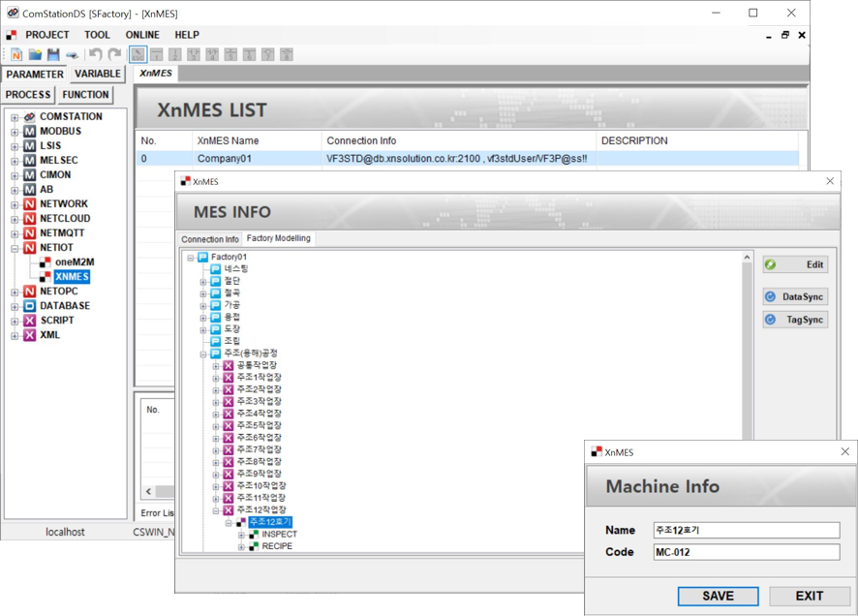Click the DATABASE icon in tree
The height and width of the screenshot is (616, 858).
(30, 306)
